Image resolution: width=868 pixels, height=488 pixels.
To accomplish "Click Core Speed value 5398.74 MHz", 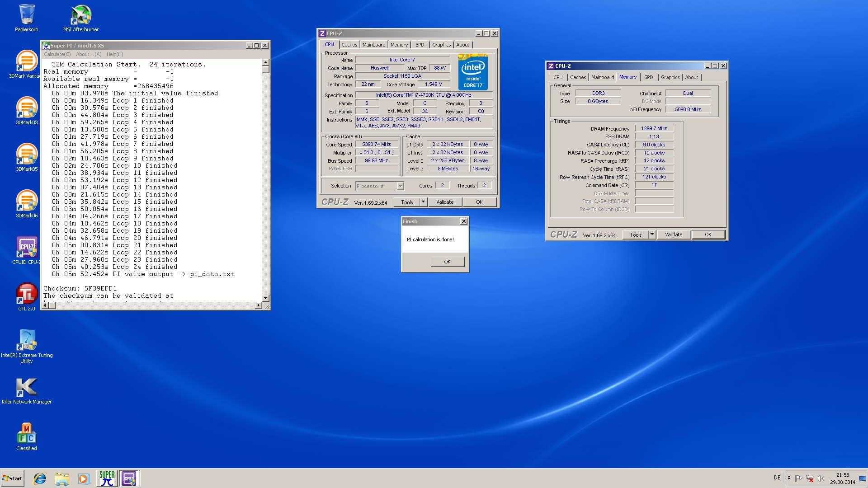I will point(377,144).
